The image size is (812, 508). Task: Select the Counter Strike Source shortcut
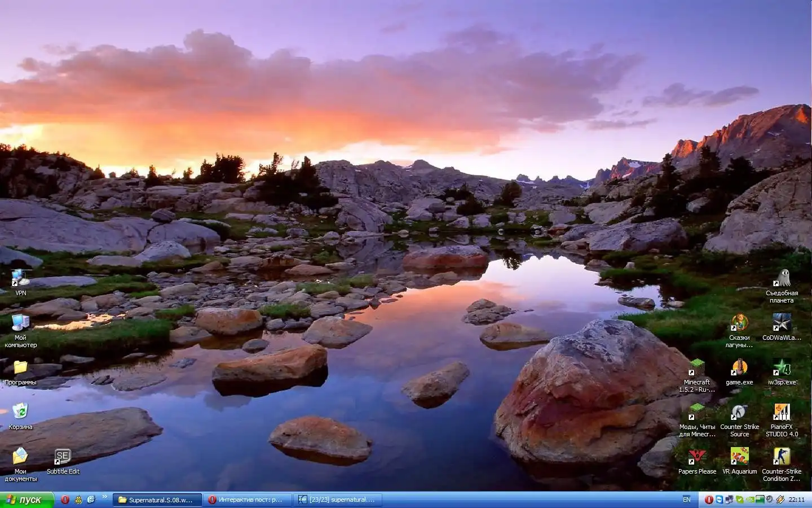(739, 413)
